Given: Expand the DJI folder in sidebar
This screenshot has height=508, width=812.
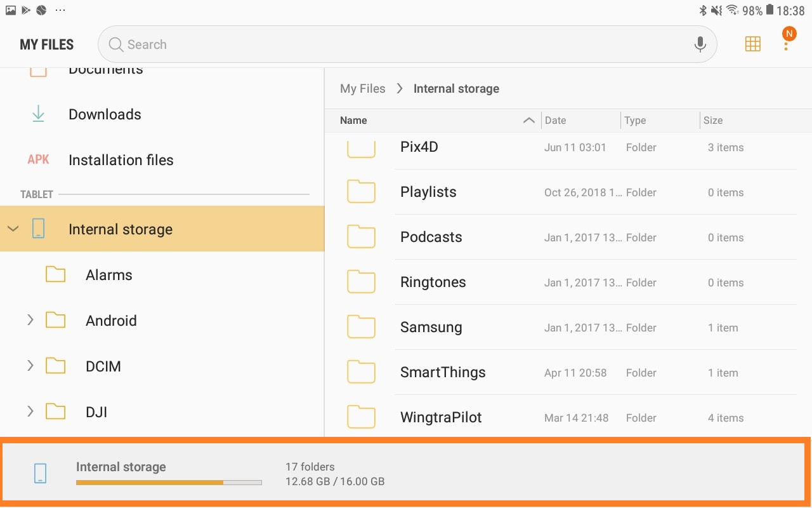Looking at the screenshot, I should 30,412.
